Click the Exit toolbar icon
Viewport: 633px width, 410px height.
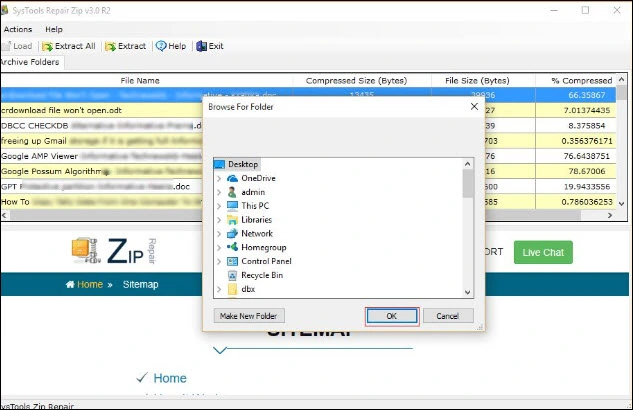click(201, 46)
